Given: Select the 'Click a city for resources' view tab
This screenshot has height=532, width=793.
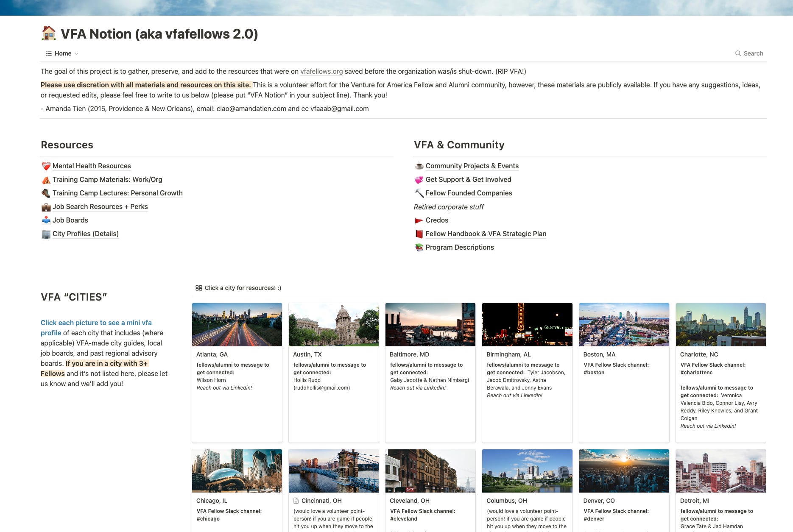Looking at the screenshot, I should 238,288.
